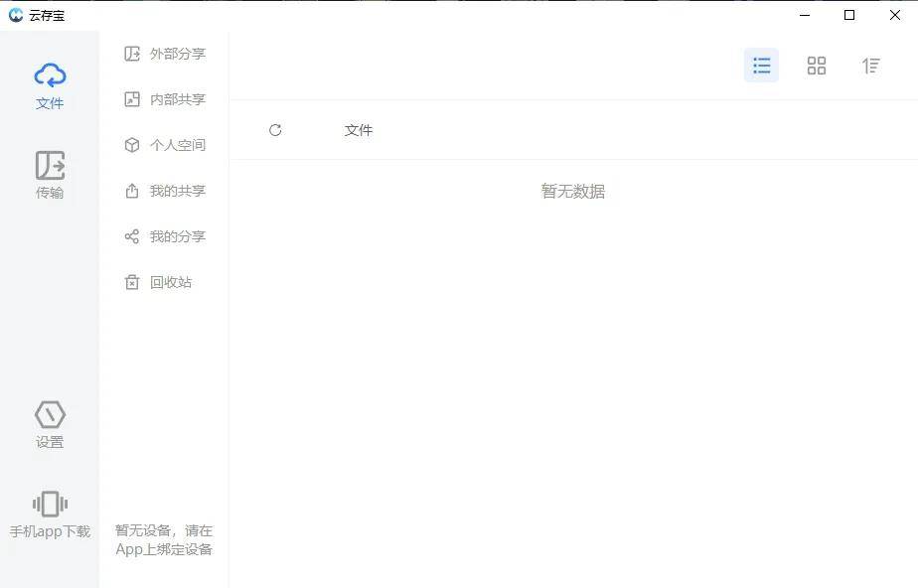Select 我的分享 in the sidebar

165,236
